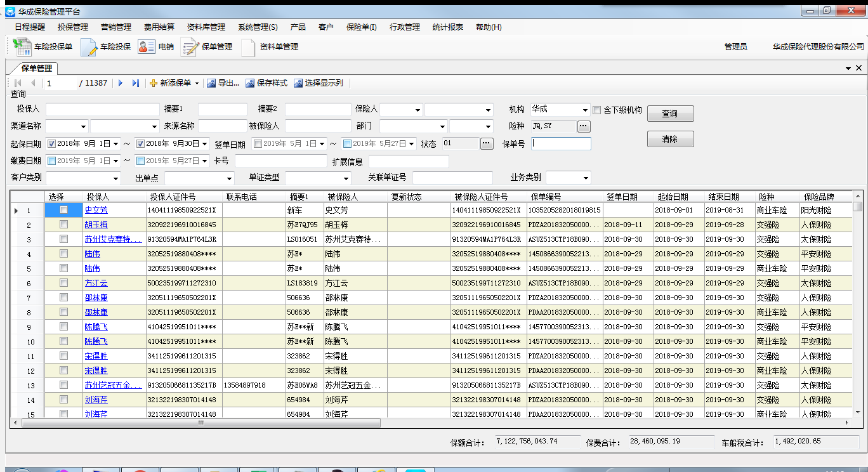Viewport: 868px width, 472px height.
Task: Open the 车险投保单 toolbar icon
Action: [x=23, y=47]
